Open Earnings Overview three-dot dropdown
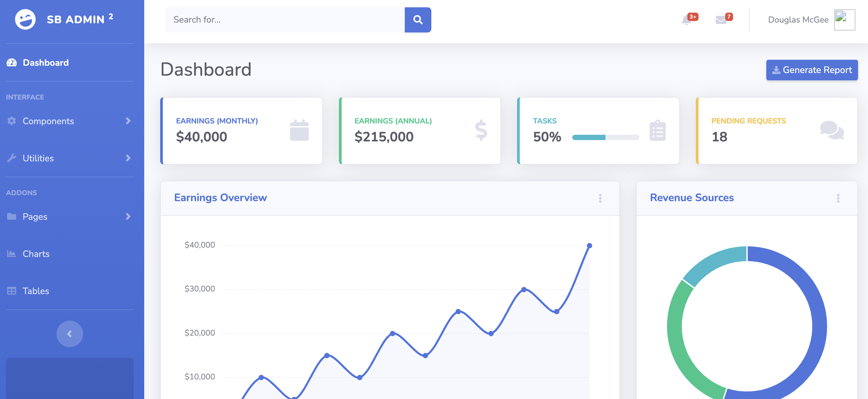Image resolution: width=868 pixels, height=399 pixels. tap(600, 198)
